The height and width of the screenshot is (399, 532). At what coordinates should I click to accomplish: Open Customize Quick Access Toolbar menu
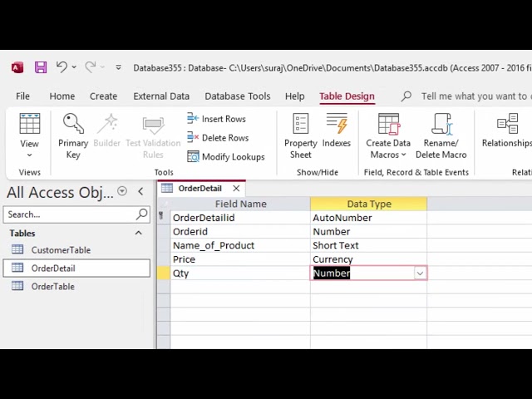[x=118, y=67]
